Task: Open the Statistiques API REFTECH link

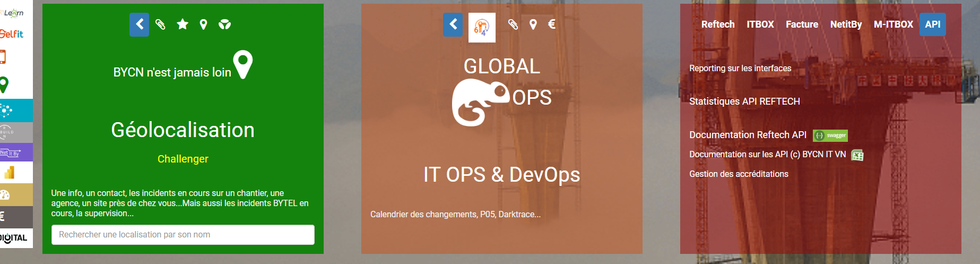Action: point(744,101)
